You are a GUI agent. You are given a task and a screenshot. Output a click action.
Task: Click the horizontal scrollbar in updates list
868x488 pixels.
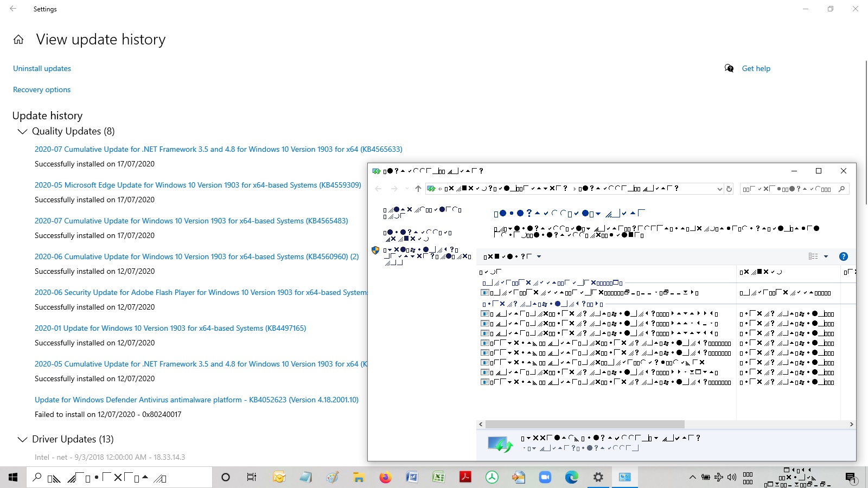[x=585, y=424]
